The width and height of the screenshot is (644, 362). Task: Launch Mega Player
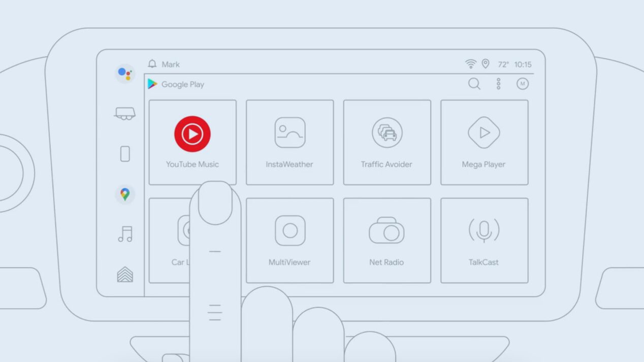[x=485, y=141]
